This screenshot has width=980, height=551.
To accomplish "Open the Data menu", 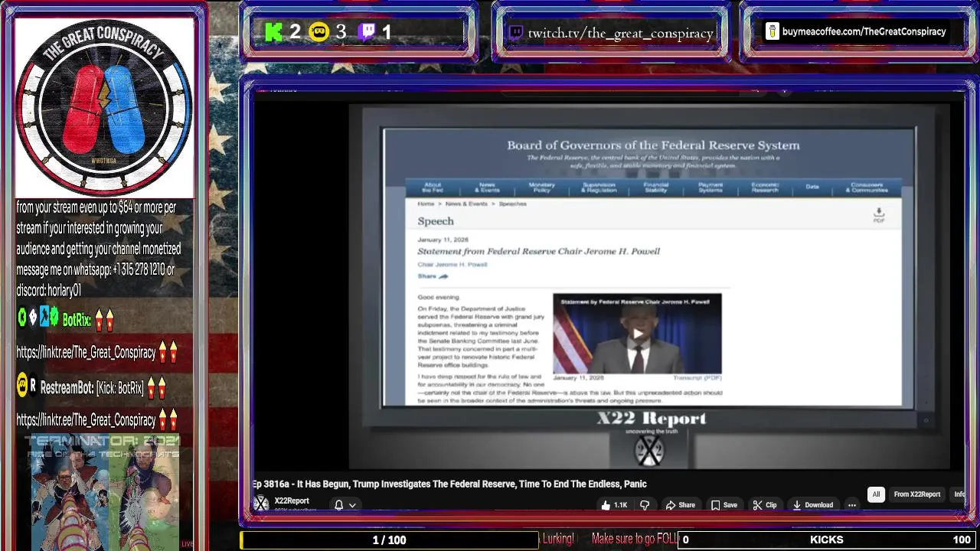I will [x=812, y=187].
